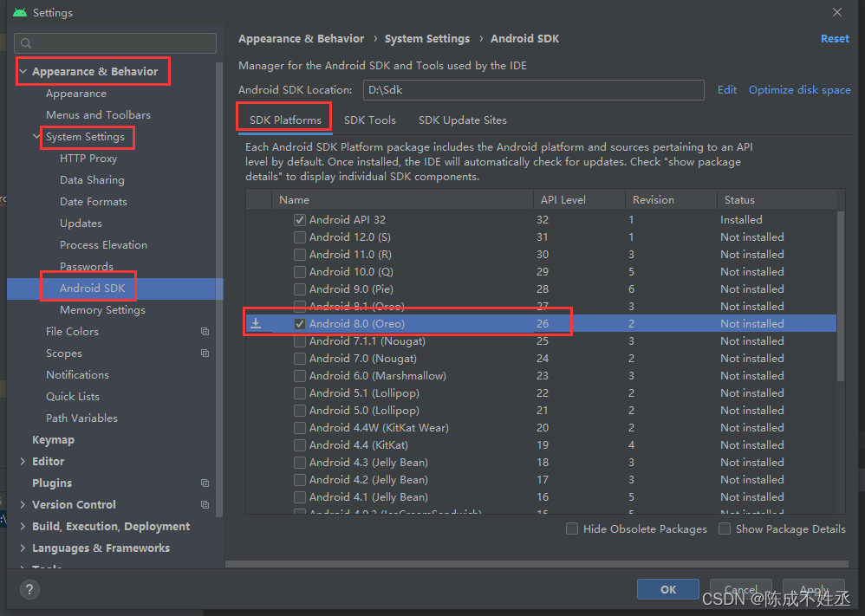Click the download icon beside Android 8.0 (Oreo)
The image size is (865, 616).
click(x=256, y=323)
